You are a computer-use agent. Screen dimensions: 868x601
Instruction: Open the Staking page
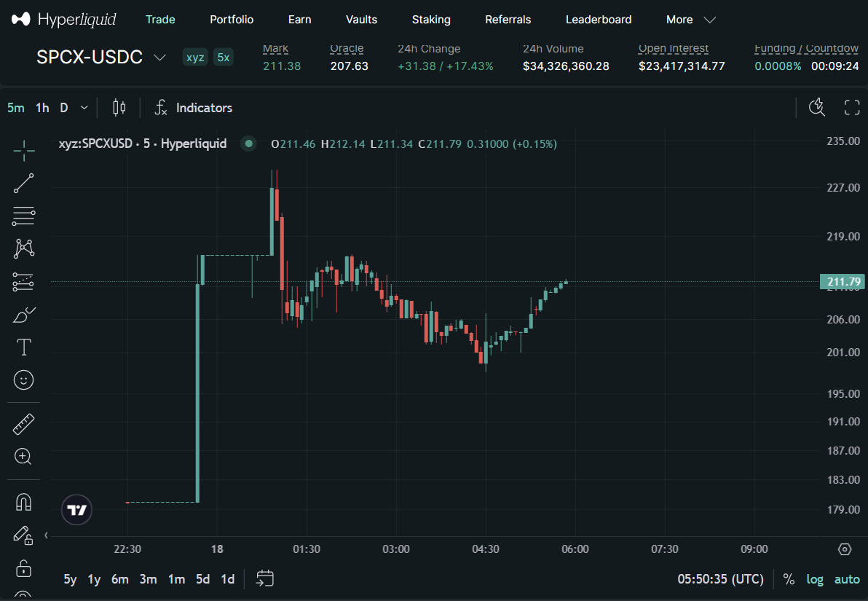pos(431,20)
